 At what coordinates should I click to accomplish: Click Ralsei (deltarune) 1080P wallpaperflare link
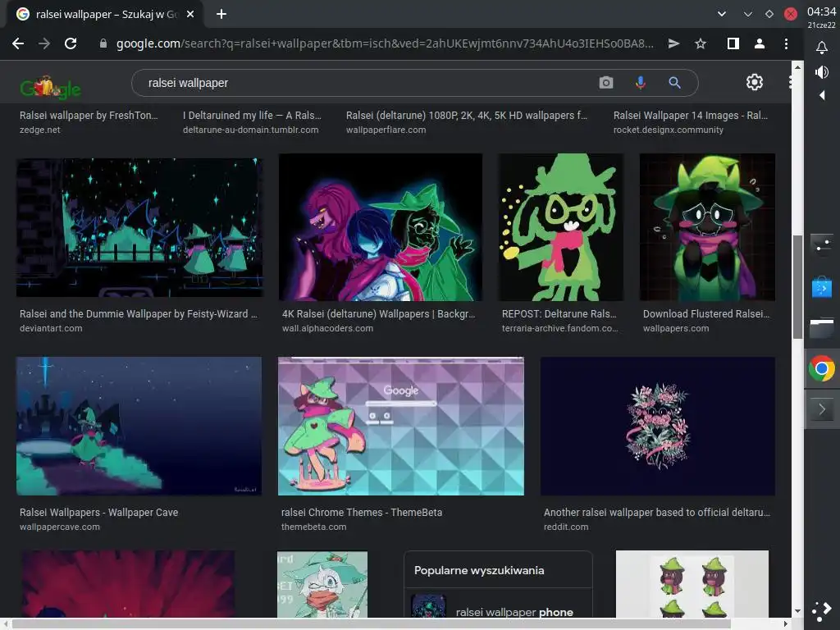click(x=466, y=115)
